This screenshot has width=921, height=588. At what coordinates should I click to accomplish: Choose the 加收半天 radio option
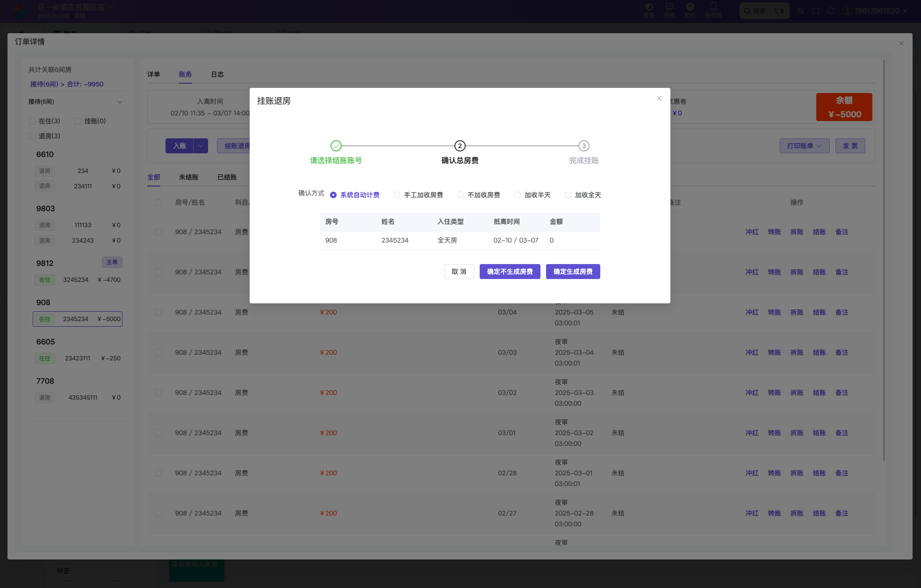pyautogui.click(x=518, y=195)
